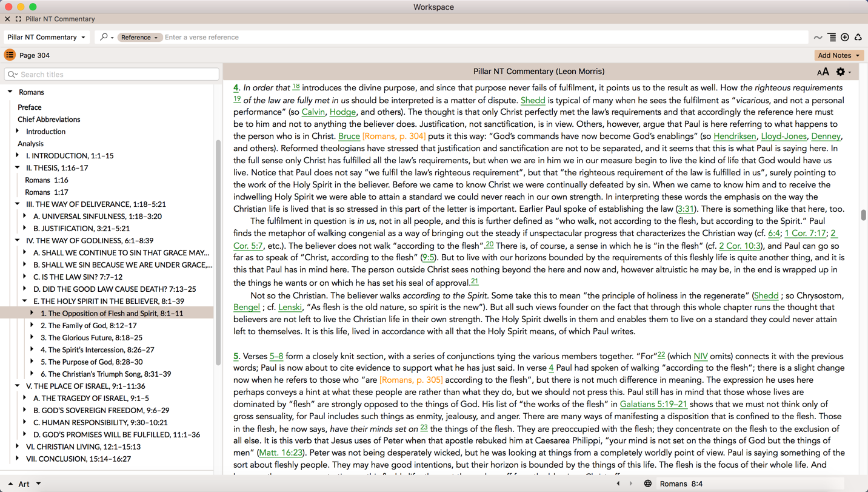Toggle the table of contents panel icon
This screenshot has width=868, height=492.
point(10,55)
